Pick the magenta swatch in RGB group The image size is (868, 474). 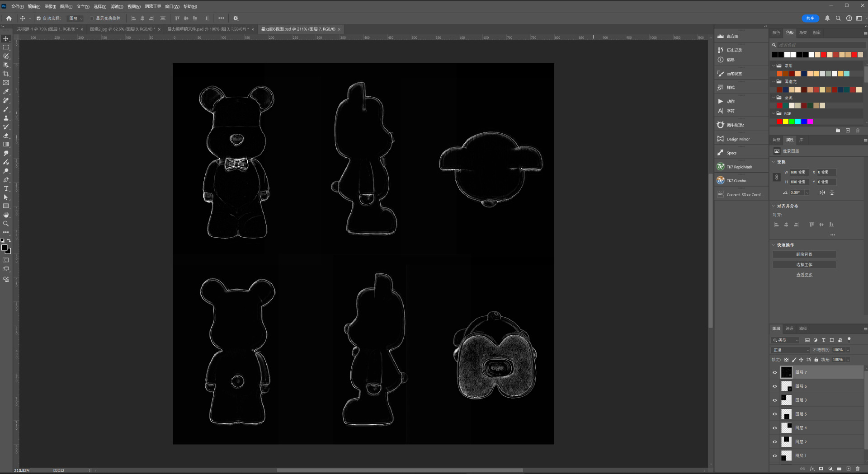810,122
